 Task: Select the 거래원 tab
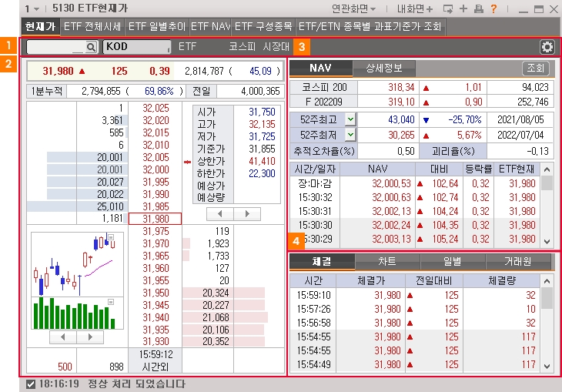coord(517,261)
